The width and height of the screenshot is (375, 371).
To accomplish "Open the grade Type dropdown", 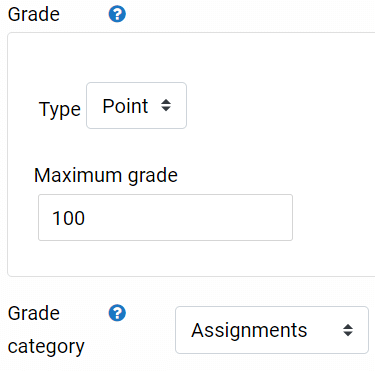I will (x=136, y=106).
